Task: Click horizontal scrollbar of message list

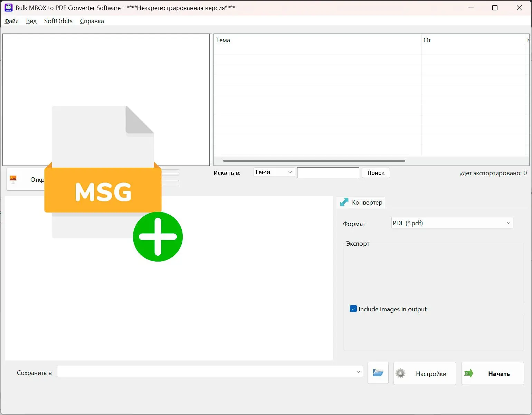Action: click(314, 161)
